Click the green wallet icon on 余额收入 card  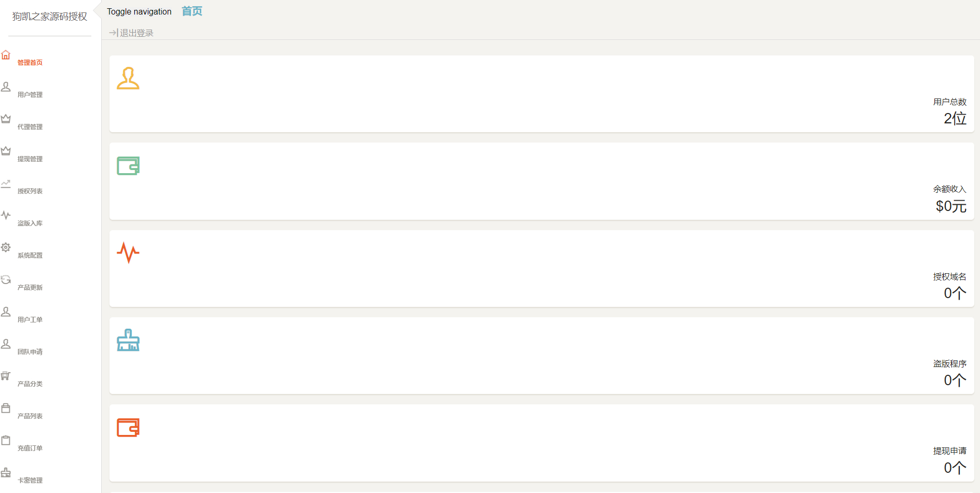click(128, 166)
